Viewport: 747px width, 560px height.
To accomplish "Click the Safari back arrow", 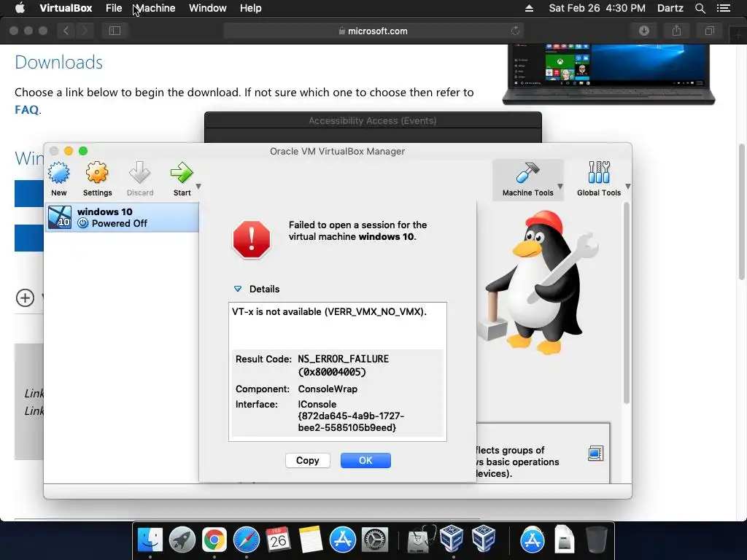I will 66,31.
